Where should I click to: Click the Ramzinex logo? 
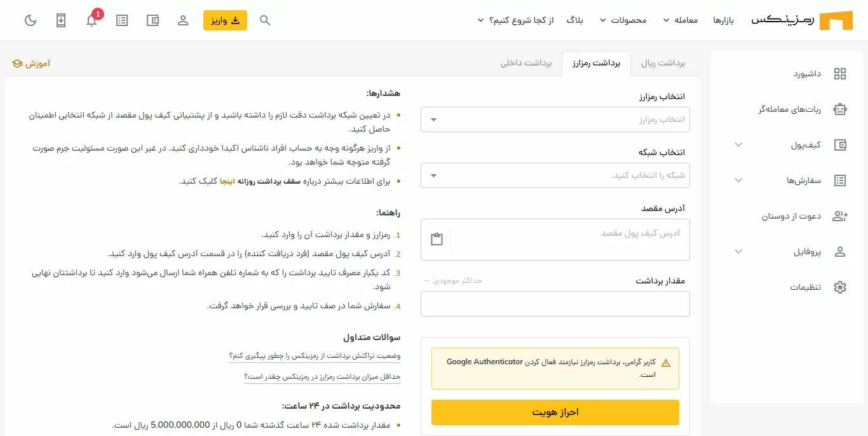tap(802, 20)
